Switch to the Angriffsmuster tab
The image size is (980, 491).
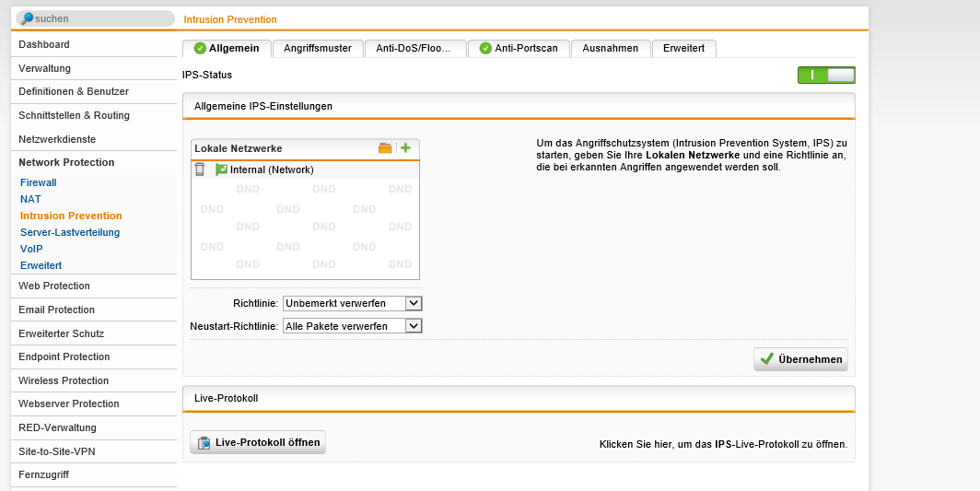[318, 49]
